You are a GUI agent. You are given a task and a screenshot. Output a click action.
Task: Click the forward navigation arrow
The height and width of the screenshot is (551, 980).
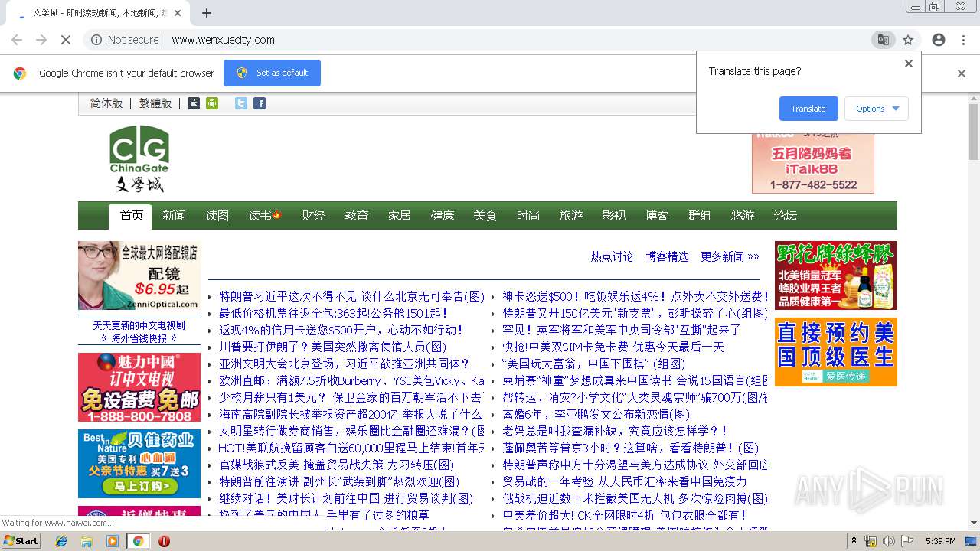point(41,40)
